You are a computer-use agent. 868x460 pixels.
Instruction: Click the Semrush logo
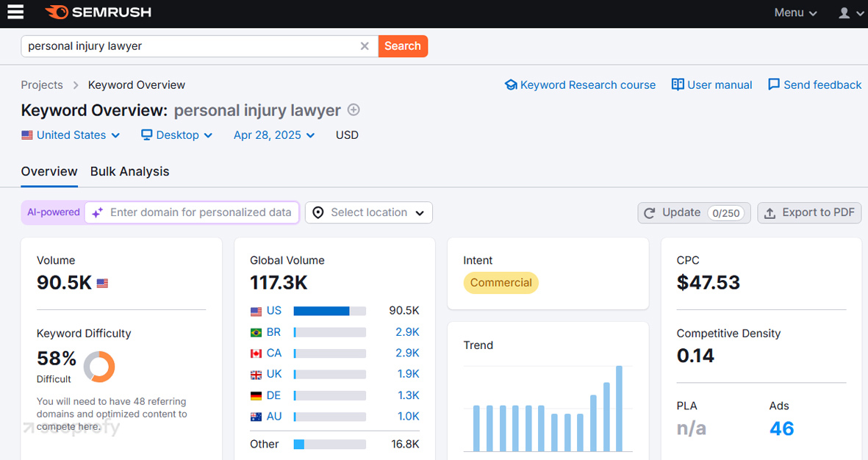pos(98,12)
